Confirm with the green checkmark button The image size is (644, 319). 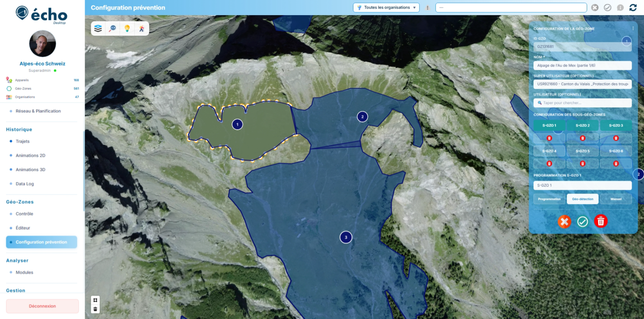[x=583, y=221]
